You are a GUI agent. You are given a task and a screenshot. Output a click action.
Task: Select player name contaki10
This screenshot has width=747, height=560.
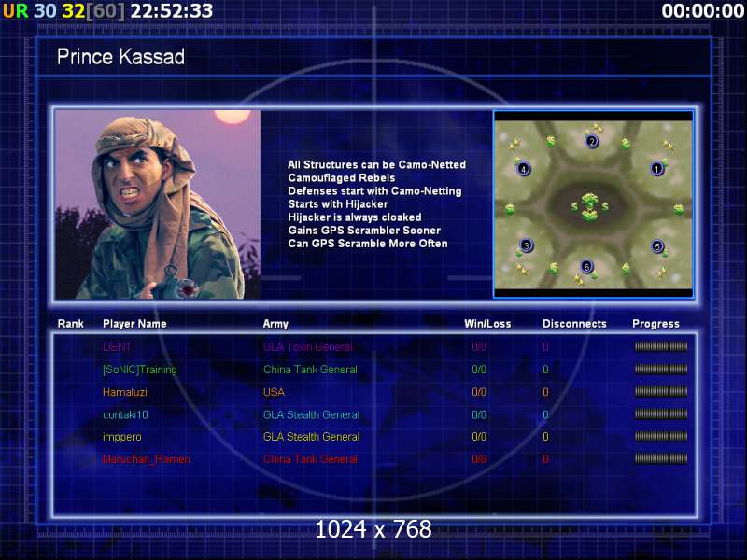125,414
